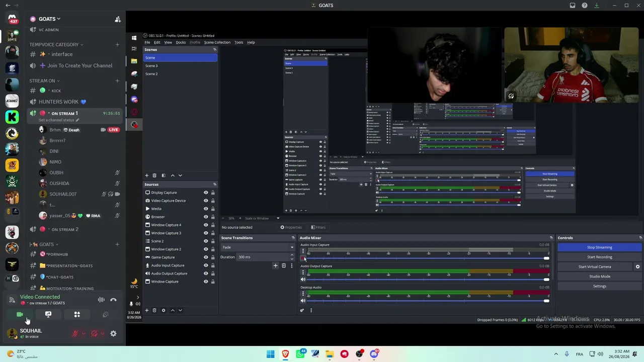Toggle visibility of Display Capture source
The width and height of the screenshot is (644, 362).
click(x=206, y=193)
